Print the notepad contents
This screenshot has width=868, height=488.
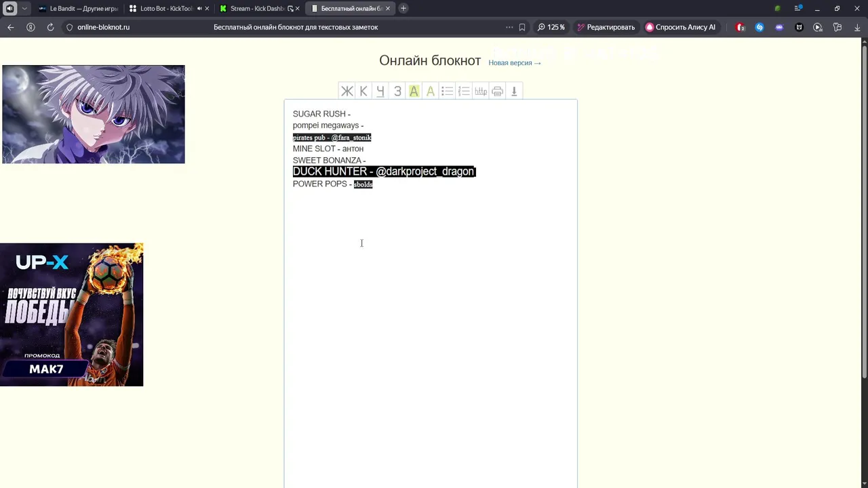pos(497,91)
